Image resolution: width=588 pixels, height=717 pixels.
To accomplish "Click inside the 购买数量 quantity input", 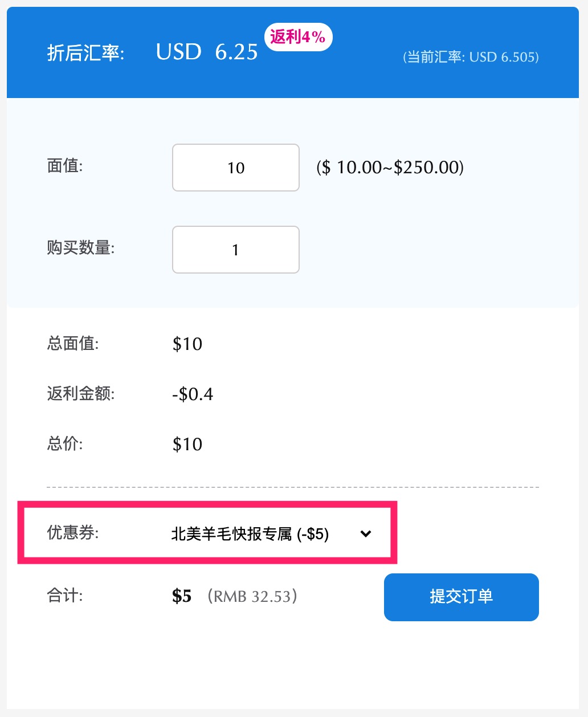I will pyautogui.click(x=235, y=249).
